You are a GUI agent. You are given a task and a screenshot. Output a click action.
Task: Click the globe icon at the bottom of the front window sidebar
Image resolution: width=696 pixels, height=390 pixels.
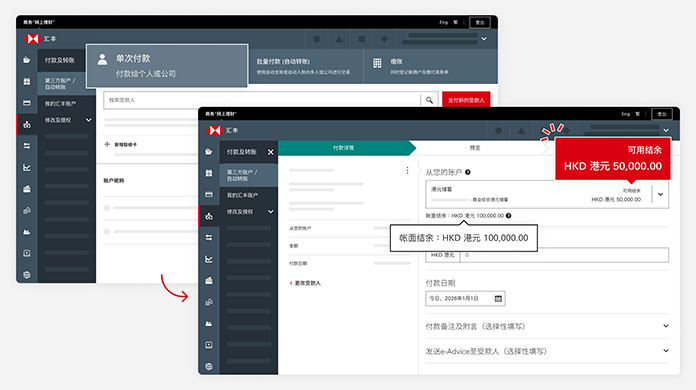pyautogui.click(x=209, y=366)
